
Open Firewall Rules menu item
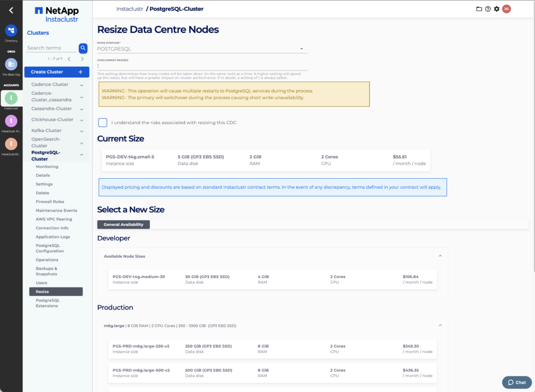pyautogui.click(x=50, y=201)
